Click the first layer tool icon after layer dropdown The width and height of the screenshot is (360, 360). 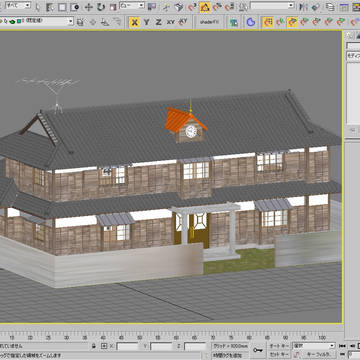point(80,22)
